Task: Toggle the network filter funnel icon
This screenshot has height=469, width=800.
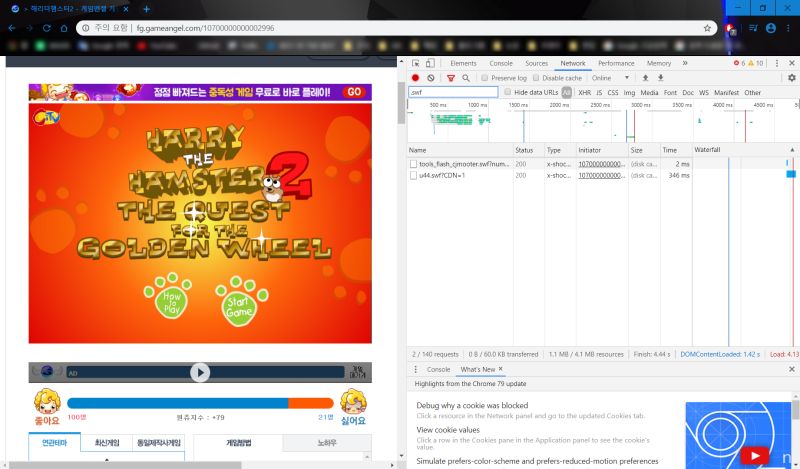Action: [451, 78]
